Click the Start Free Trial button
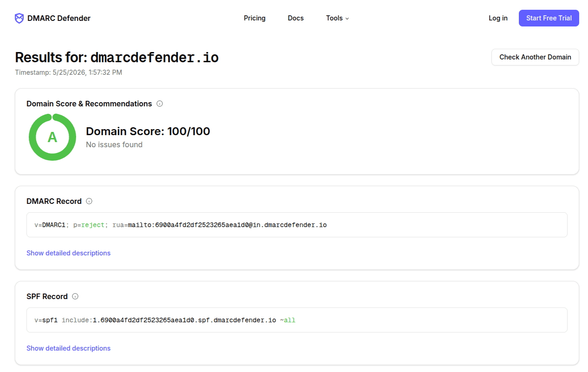 549,18
